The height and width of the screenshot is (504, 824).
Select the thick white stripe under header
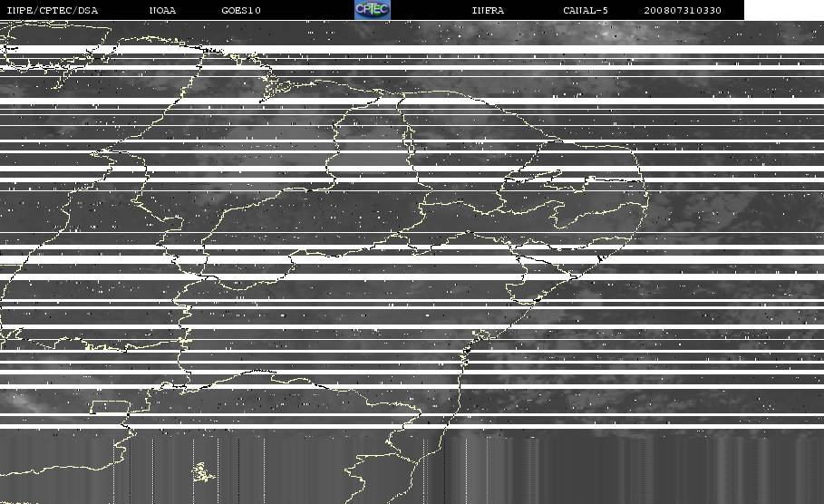tap(412, 49)
